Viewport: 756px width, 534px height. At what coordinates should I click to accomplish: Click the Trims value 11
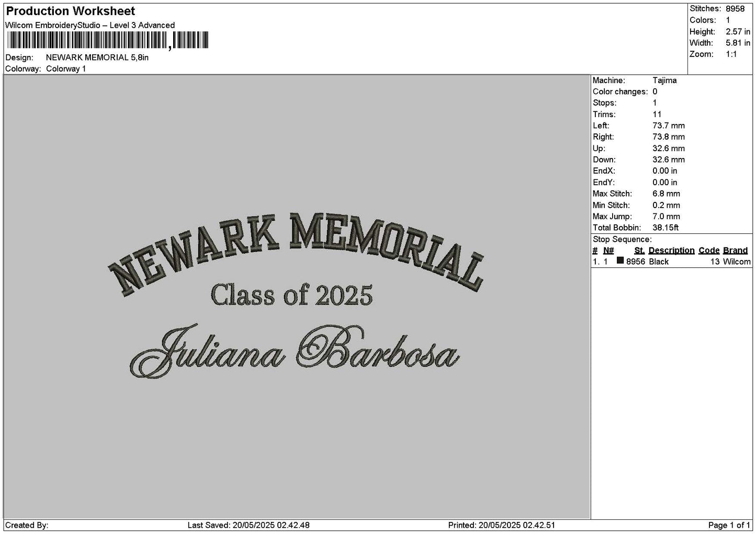click(657, 115)
